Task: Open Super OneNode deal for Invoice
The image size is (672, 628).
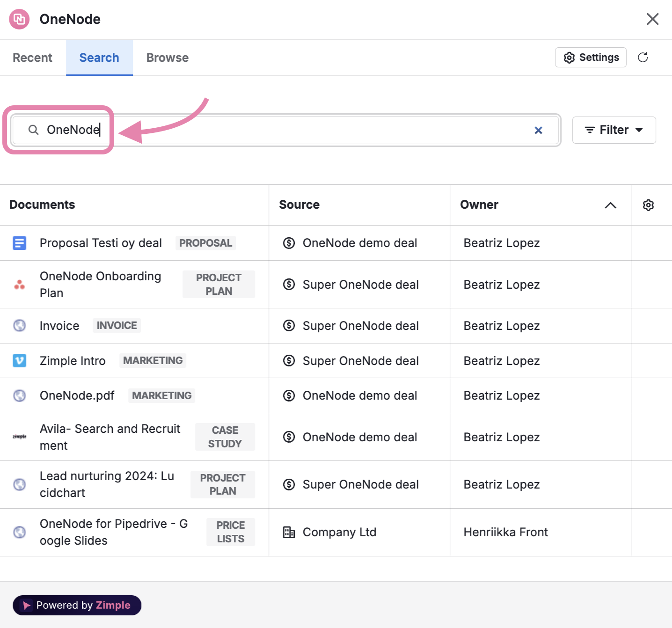Action: tap(361, 326)
